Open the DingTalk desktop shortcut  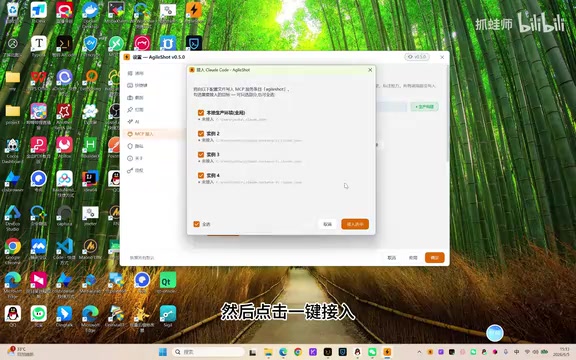coord(64,316)
